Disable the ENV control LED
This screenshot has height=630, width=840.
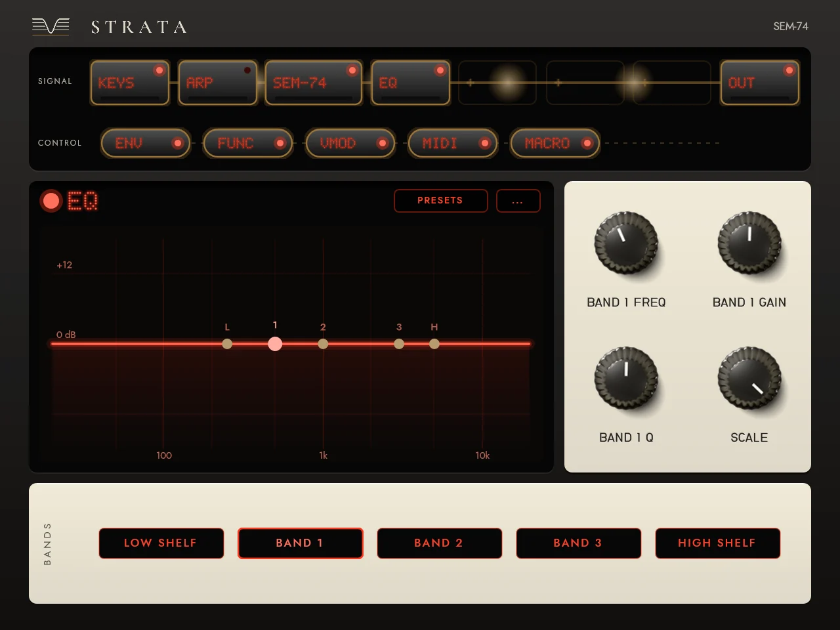[177, 143]
